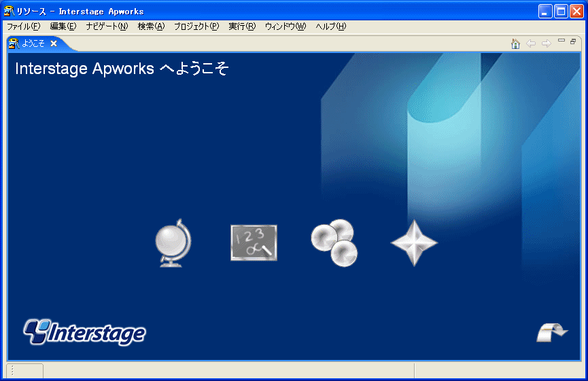Open the 編集(E) menu
Image resolution: width=588 pixels, height=381 pixels.
(63, 26)
